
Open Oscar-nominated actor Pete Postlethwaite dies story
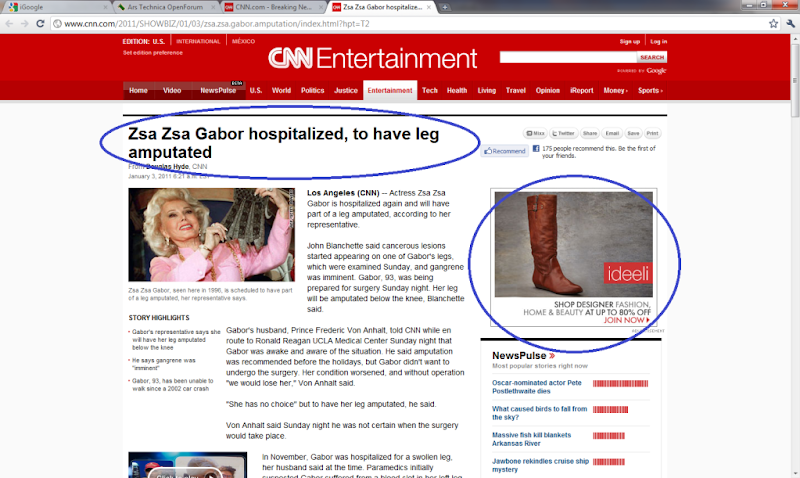click(x=537, y=387)
